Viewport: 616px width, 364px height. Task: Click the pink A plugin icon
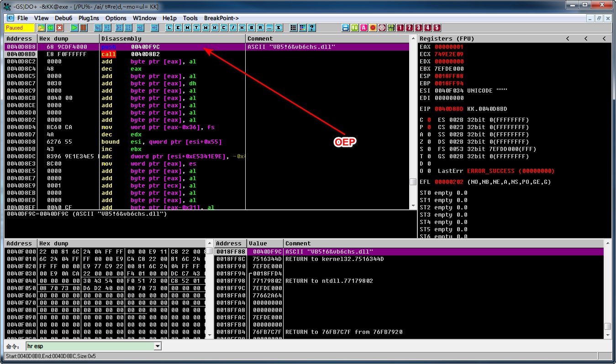[x=364, y=28]
